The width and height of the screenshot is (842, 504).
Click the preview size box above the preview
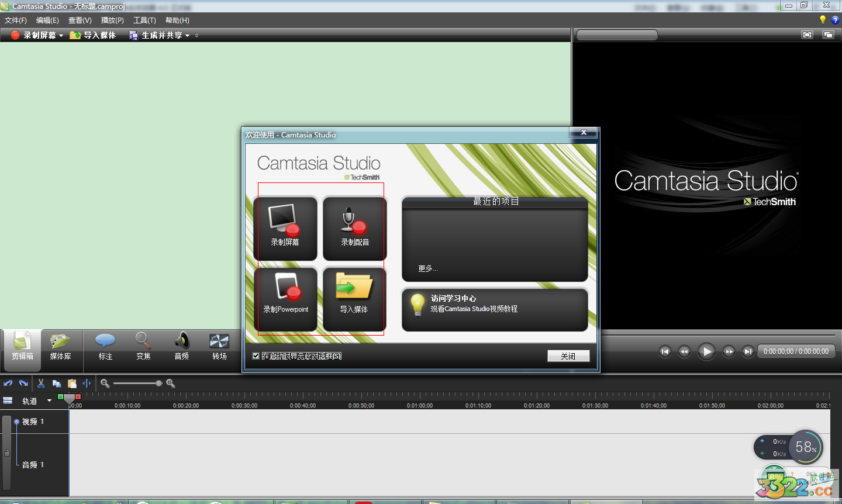tap(617, 35)
